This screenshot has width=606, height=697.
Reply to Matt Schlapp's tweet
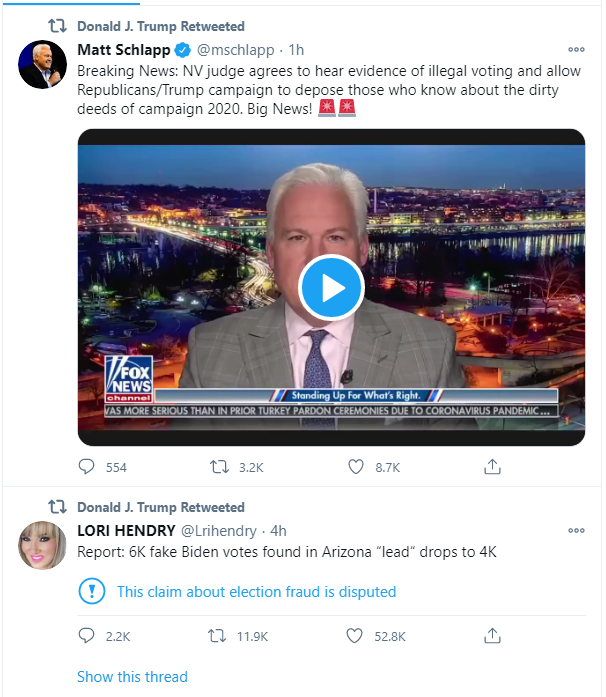click(x=86, y=467)
